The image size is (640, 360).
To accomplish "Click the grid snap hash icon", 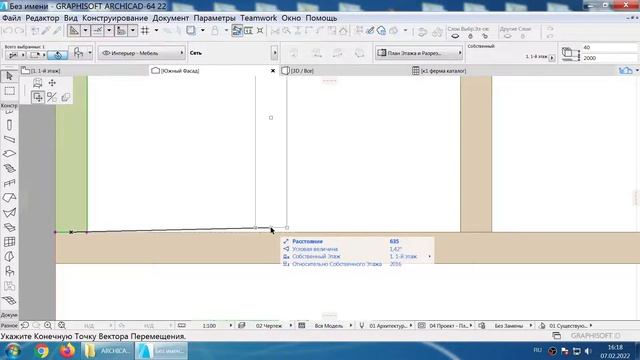I will (x=145, y=31).
